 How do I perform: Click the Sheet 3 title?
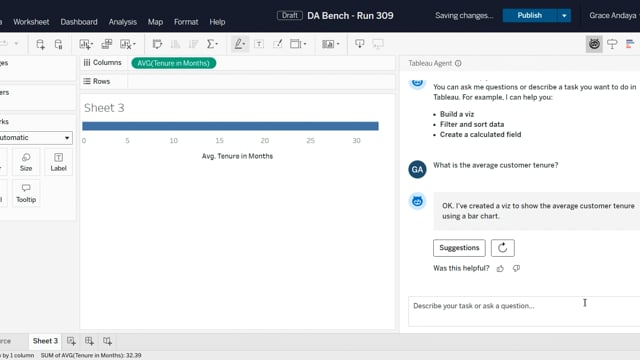pyautogui.click(x=104, y=108)
